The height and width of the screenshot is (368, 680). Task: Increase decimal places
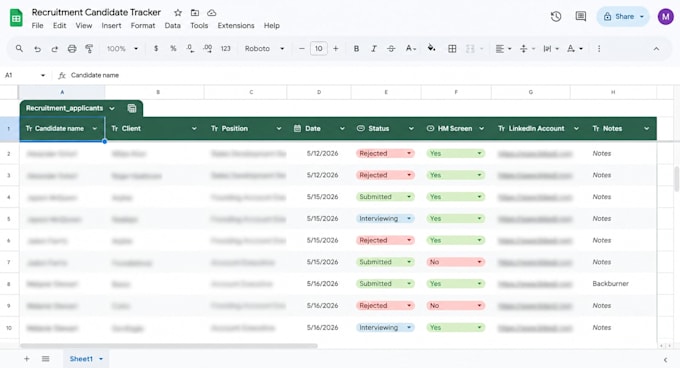coord(208,49)
